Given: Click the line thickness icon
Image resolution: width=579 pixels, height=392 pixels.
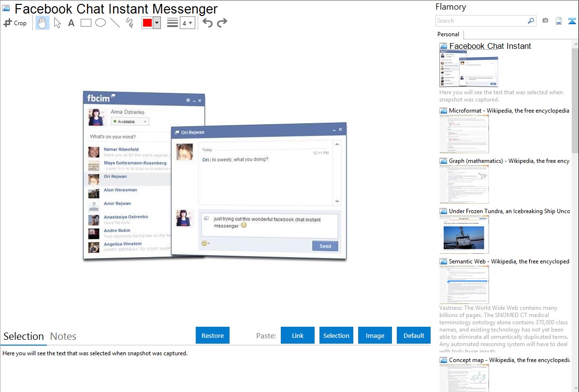Looking at the screenshot, I should pyautogui.click(x=173, y=23).
